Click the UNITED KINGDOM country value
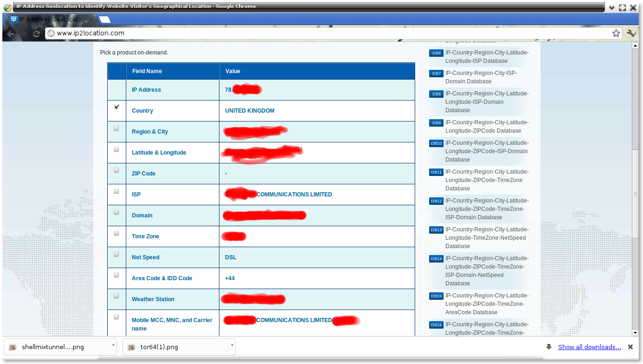 pos(250,111)
